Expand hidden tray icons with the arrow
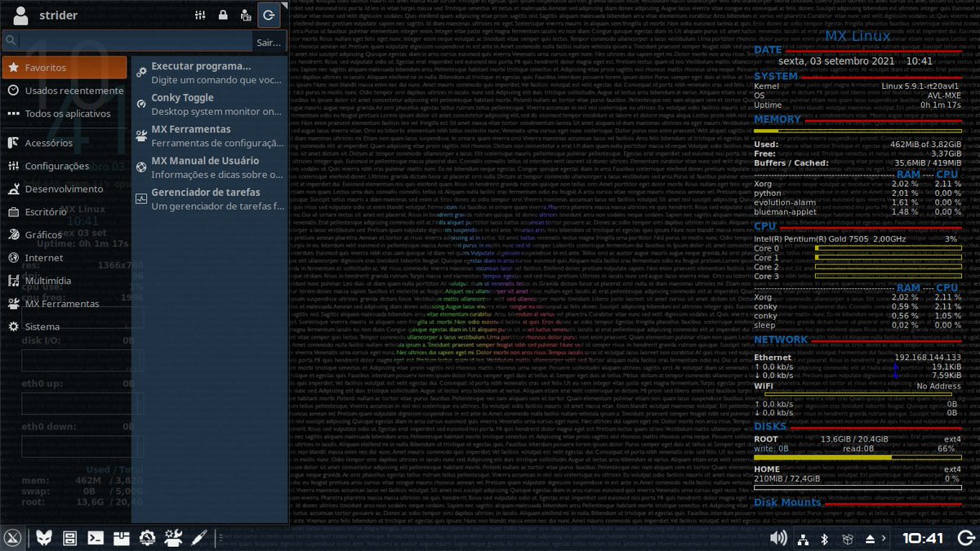 [x=884, y=539]
